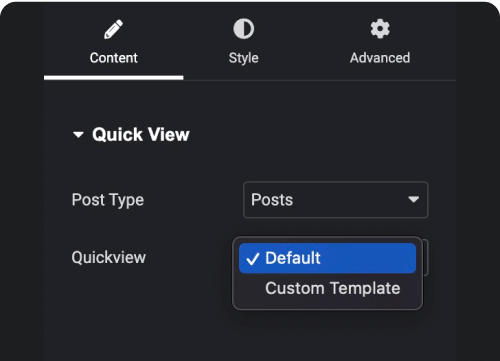Click the Quickview field label

coord(109,257)
